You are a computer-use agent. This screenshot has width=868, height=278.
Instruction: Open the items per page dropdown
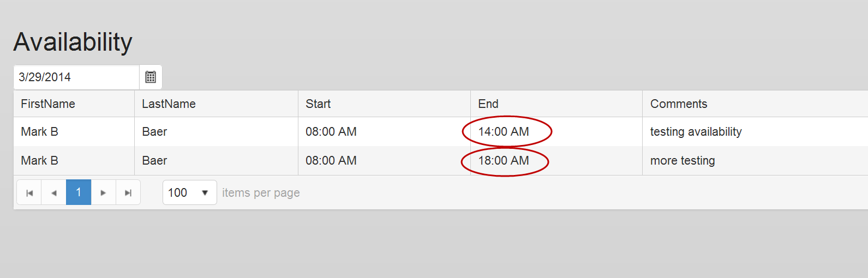tap(189, 192)
